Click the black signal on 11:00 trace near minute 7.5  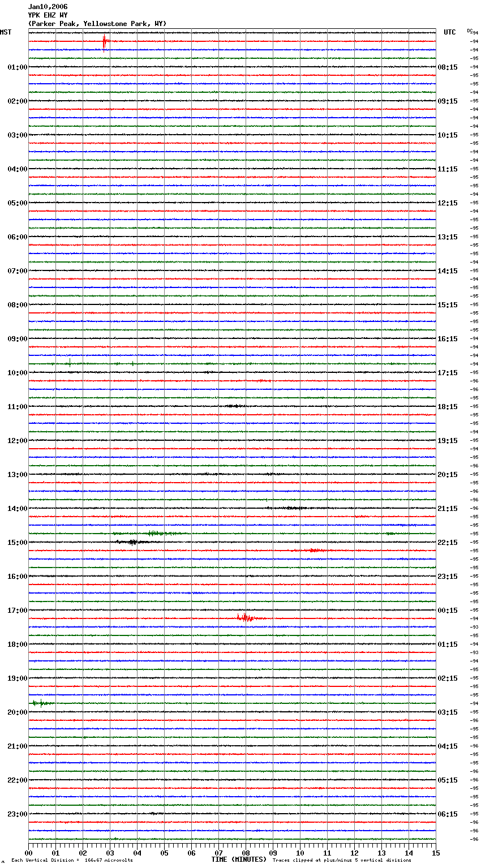click(234, 406)
